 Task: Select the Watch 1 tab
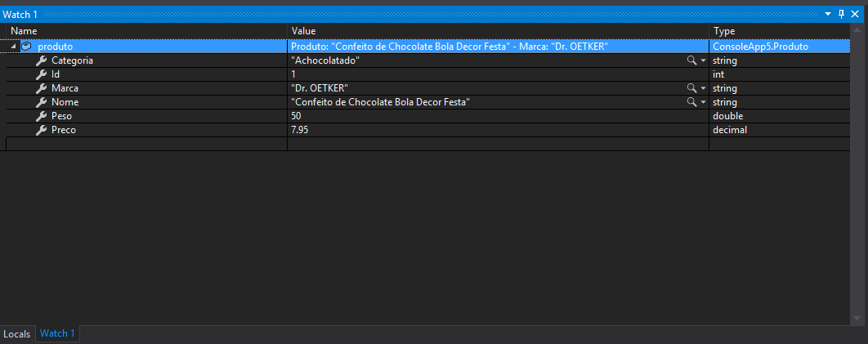click(x=57, y=333)
